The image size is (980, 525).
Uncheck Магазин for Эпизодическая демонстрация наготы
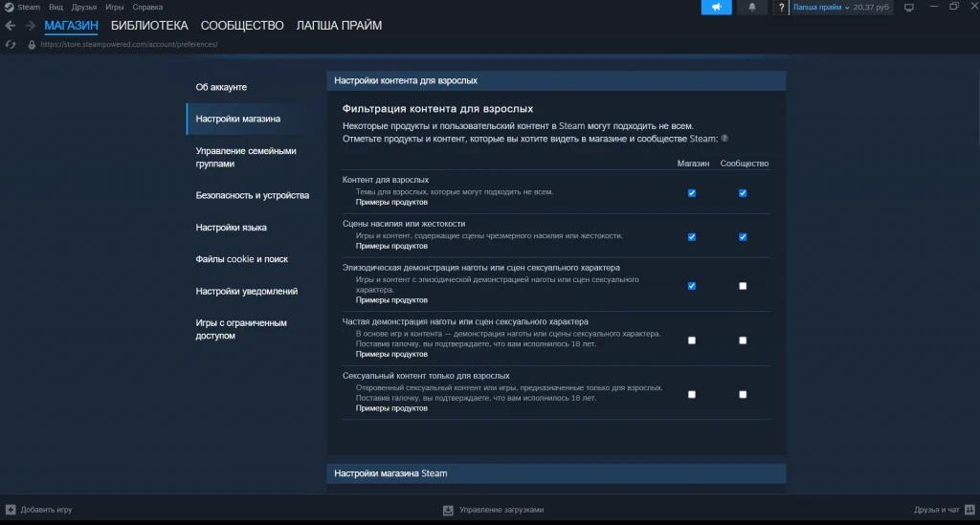tap(692, 286)
